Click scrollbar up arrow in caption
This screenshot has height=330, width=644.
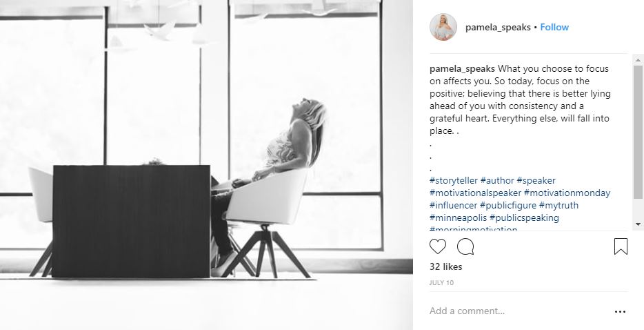(x=638, y=60)
